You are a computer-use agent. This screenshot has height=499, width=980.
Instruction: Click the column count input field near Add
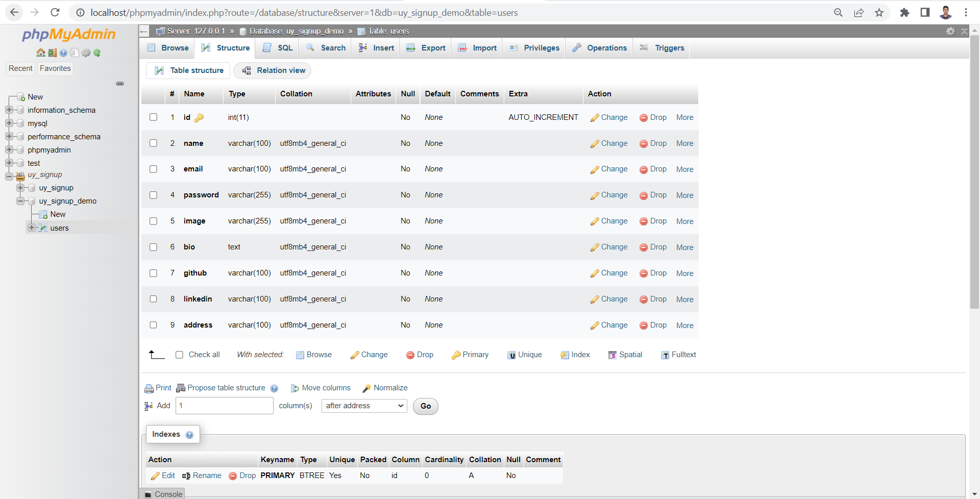224,406
